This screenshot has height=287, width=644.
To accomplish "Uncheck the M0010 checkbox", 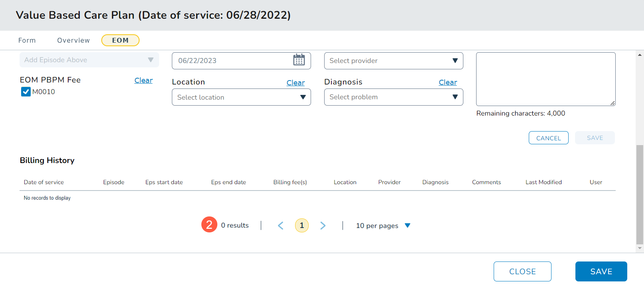I will click(26, 92).
